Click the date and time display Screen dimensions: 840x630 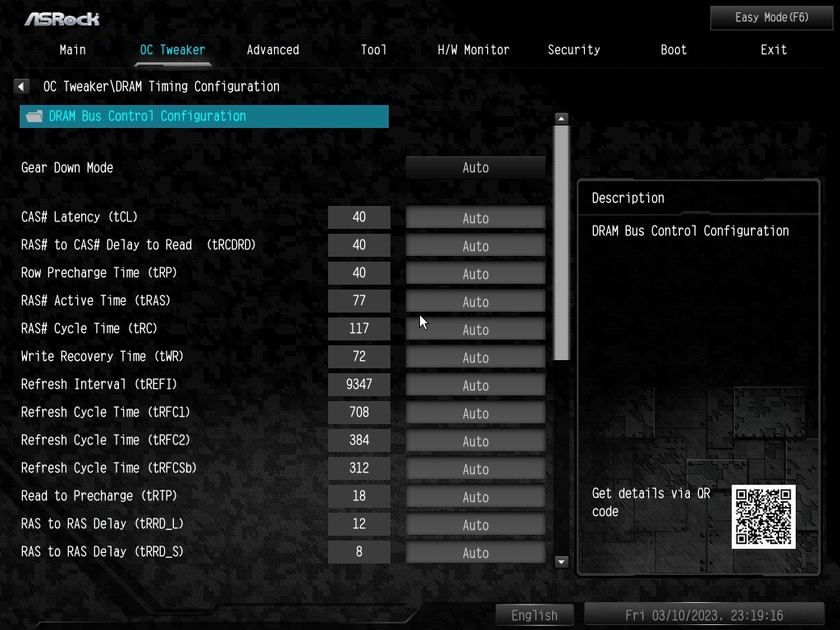[704, 615]
